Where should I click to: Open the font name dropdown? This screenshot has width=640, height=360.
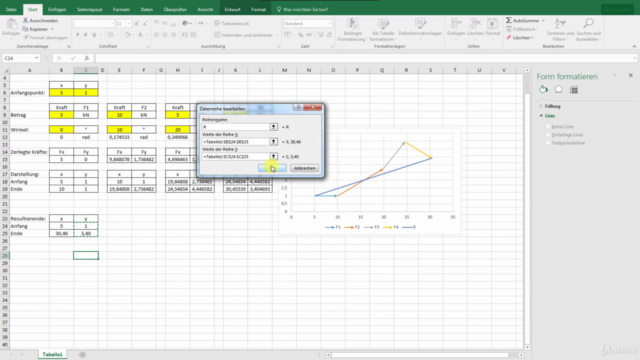click(113, 24)
